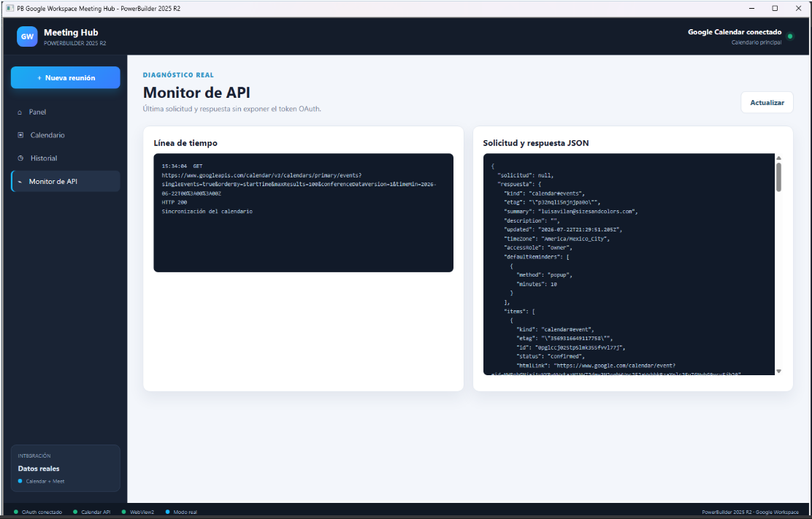Image resolution: width=812 pixels, height=519 pixels.
Task: Click the JSON summary email line
Action: click(x=571, y=212)
